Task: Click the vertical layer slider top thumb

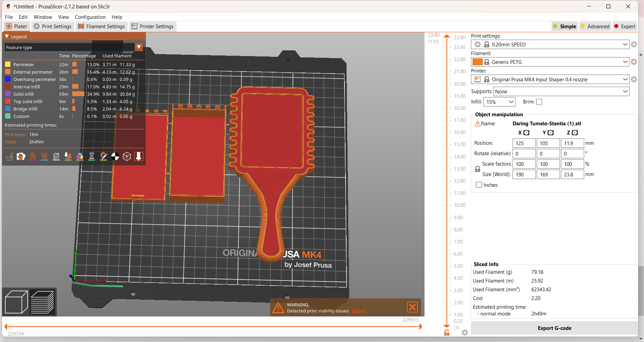Action: coord(447,36)
